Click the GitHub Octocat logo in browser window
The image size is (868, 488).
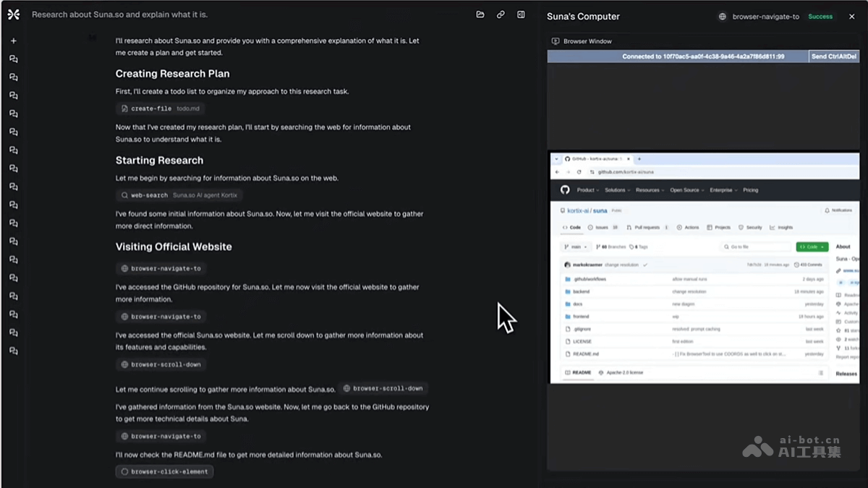(566, 190)
